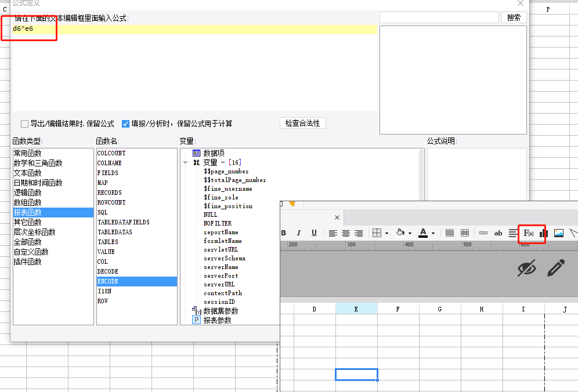The width and height of the screenshot is (578, 392).
Task: Click the 数据集参数 icon
Action: [197, 311]
